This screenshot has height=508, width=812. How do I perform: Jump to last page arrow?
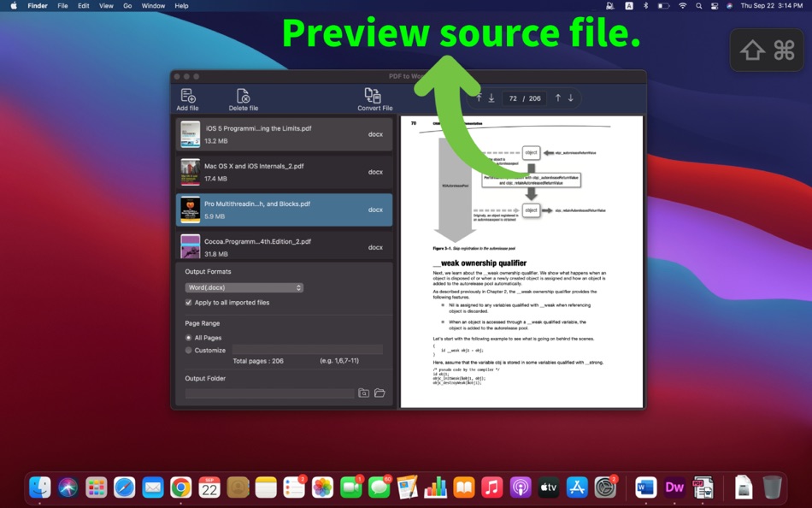[x=491, y=97]
